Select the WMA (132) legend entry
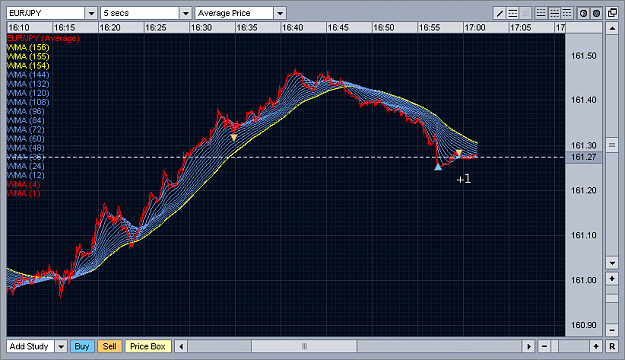 (28, 84)
